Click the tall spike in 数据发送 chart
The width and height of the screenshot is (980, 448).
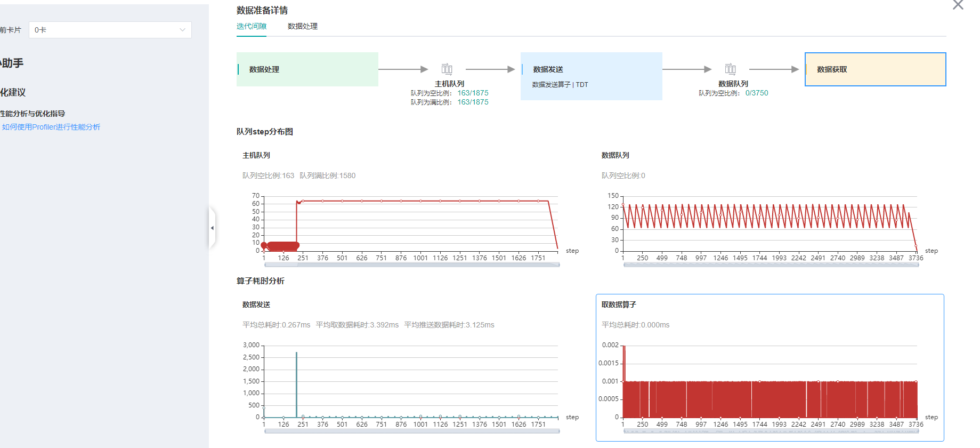(296, 384)
